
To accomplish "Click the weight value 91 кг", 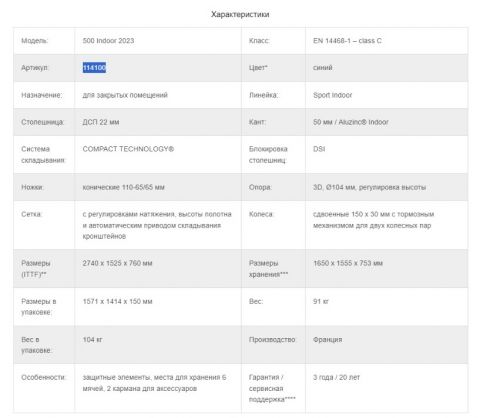I will click(x=321, y=301).
